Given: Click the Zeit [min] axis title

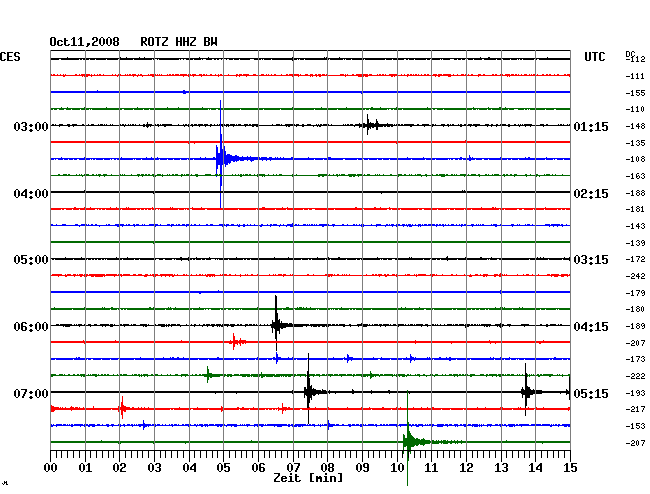Looking at the screenshot, I should pos(308,478).
